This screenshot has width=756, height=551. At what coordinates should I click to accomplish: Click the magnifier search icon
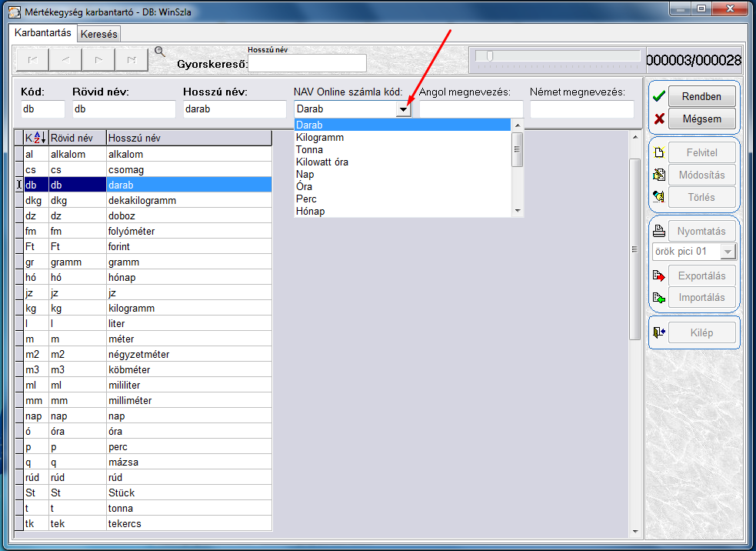pyautogui.click(x=160, y=52)
